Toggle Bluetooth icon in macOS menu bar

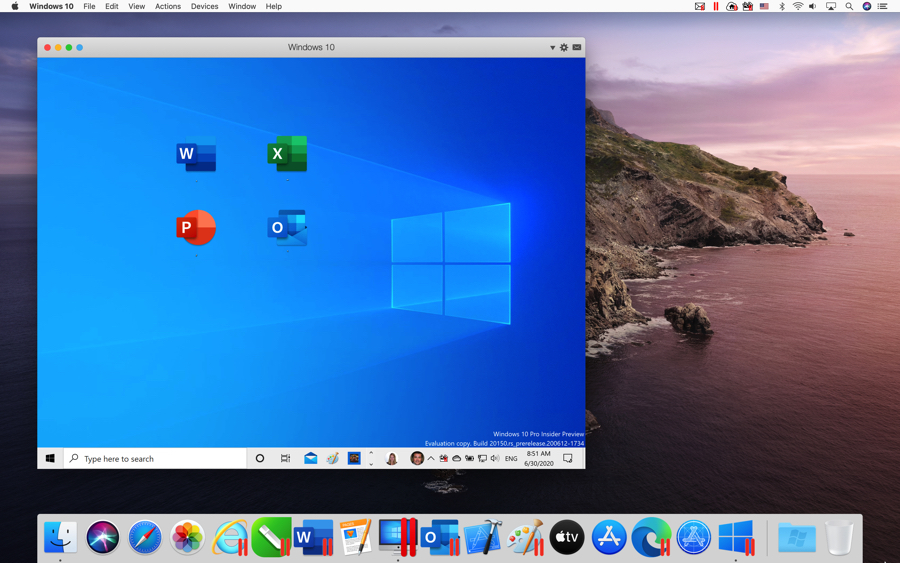(x=782, y=6)
